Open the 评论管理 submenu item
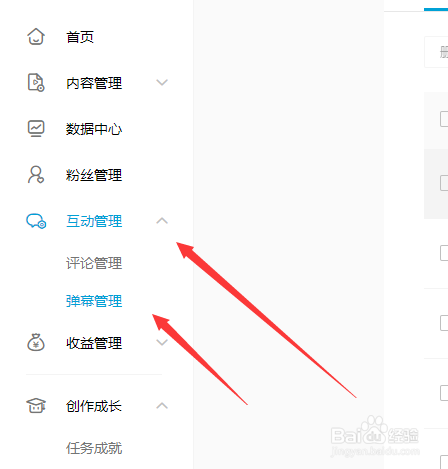This screenshot has height=469, width=448. pos(94,263)
